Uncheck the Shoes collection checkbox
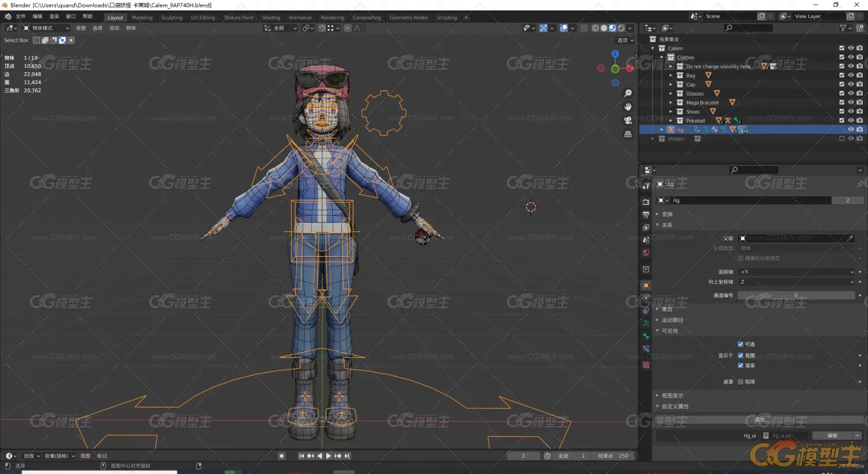This screenshot has width=868, height=474. click(841, 111)
